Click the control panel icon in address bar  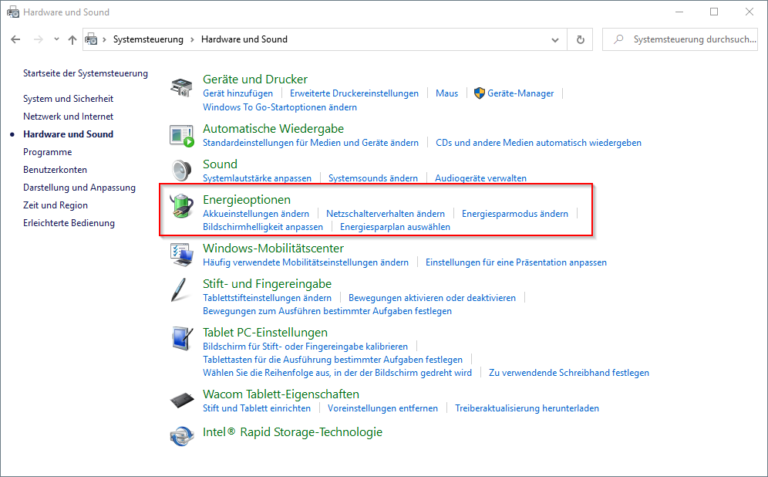pos(91,40)
